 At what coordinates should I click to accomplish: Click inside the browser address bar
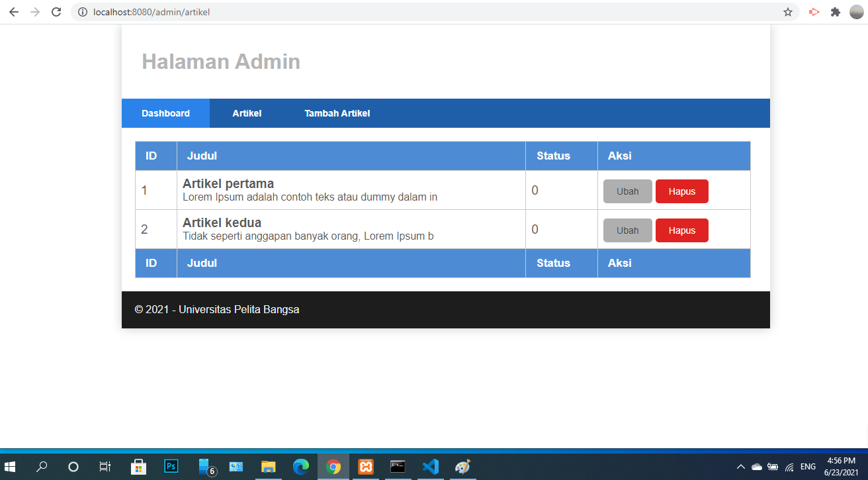pyautogui.click(x=265, y=11)
